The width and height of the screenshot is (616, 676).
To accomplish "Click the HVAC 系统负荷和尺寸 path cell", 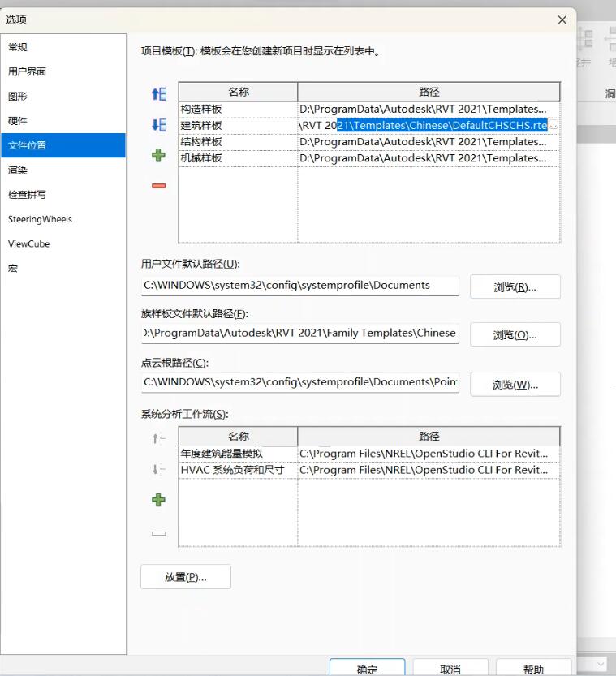I will point(429,470).
